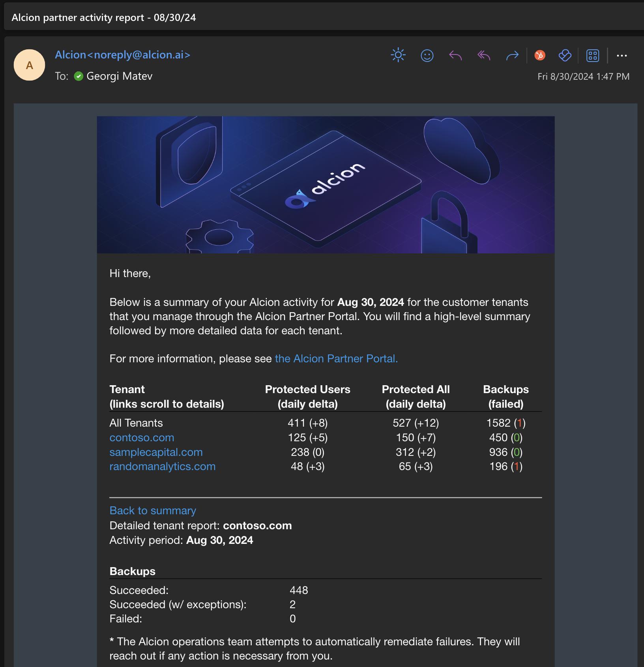Click the Backups (failed) column header

pos(506,396)
